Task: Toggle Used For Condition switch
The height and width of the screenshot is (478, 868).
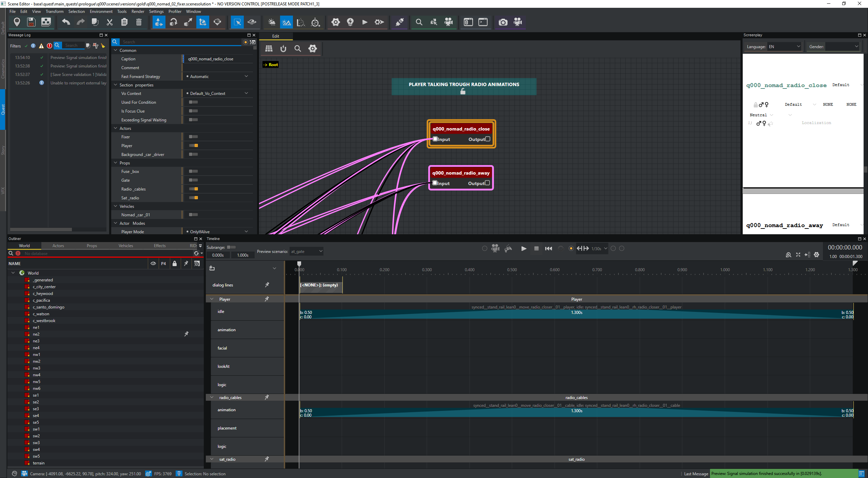Action: 194,102
